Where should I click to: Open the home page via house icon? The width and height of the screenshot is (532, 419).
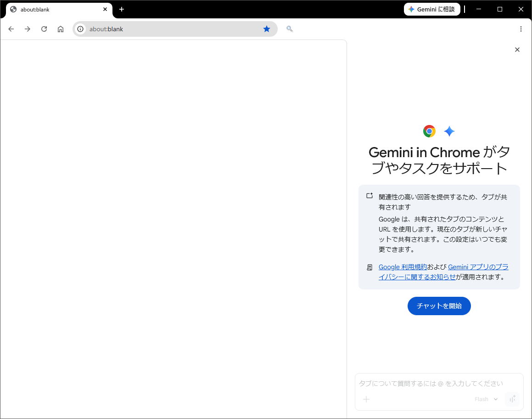[x=61, y=29]
